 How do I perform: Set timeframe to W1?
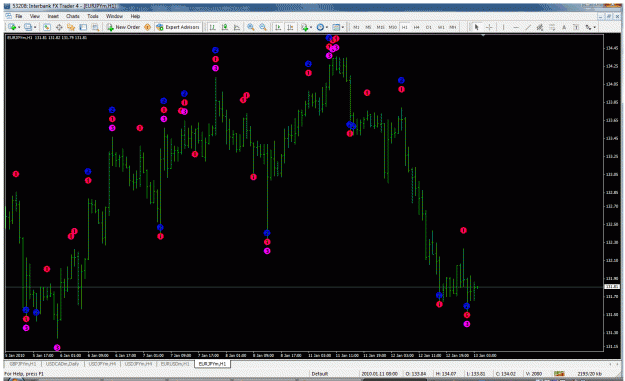click(x=441, y=27)
